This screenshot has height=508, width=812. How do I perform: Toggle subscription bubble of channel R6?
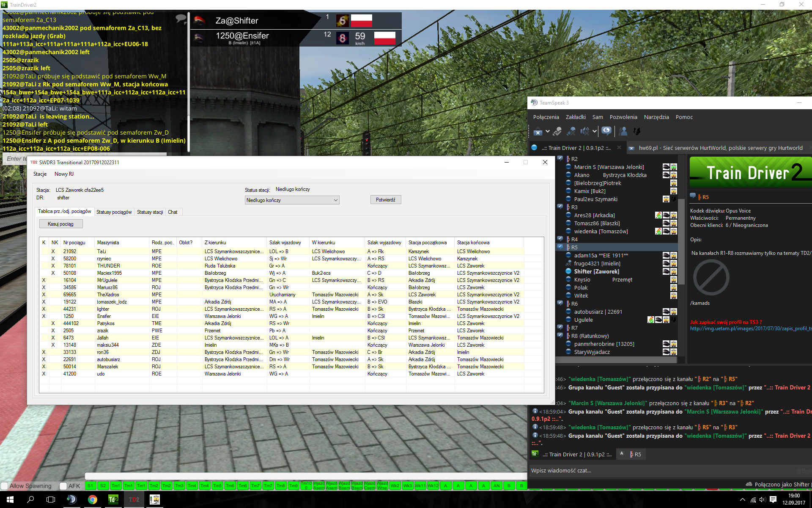[x=560, y=303]
